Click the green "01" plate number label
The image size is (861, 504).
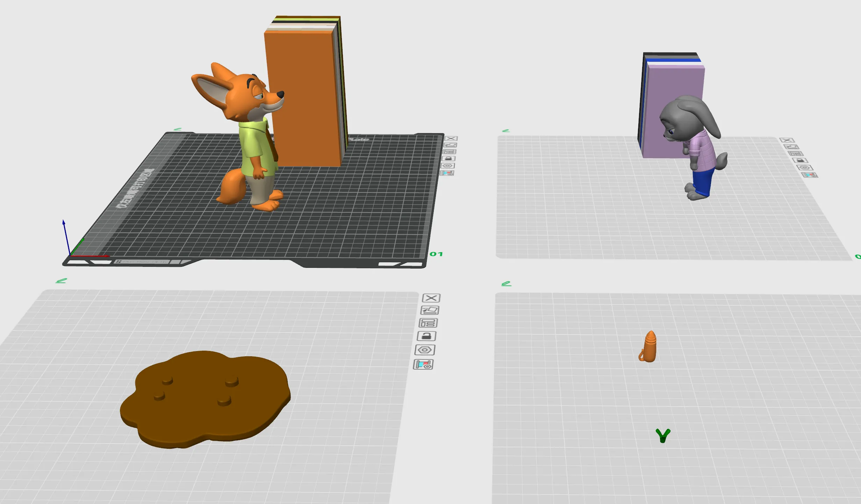coord(436,254)
